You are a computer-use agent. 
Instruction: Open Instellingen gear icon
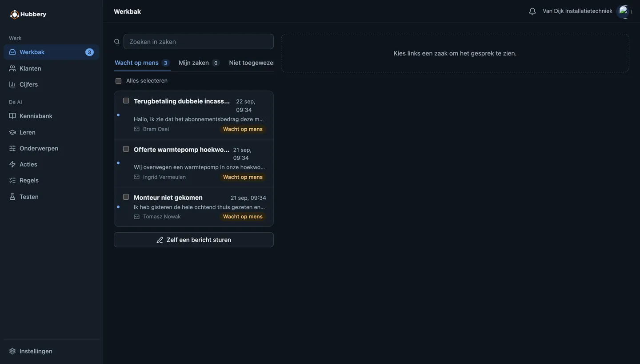click(x=12, y=351)
